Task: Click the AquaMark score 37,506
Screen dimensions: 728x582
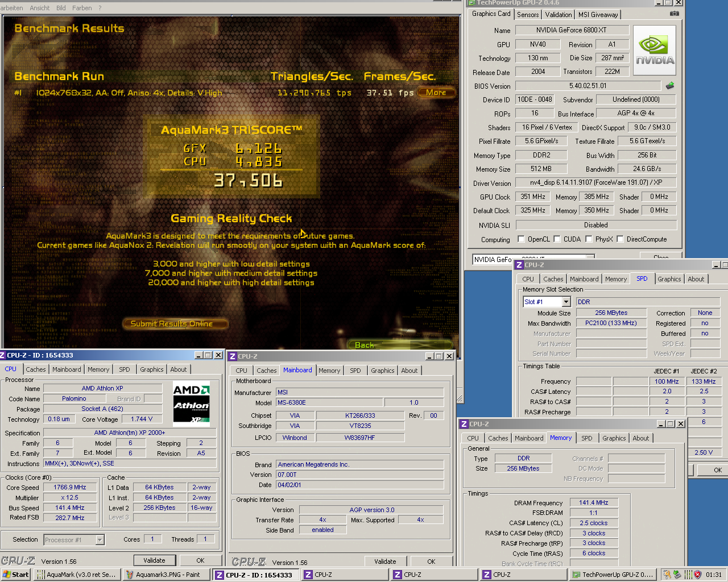Action: pyautogui.click(x=248, y=181)
